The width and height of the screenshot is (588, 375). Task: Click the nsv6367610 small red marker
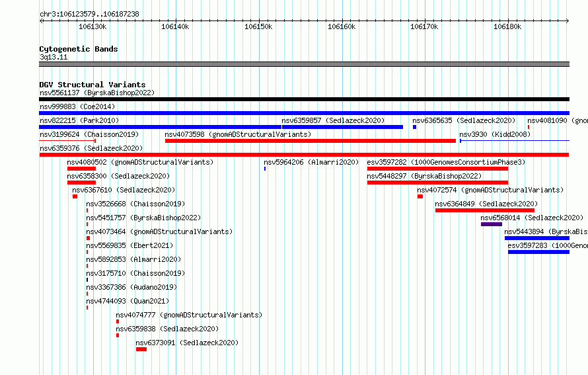click(75, 196)
